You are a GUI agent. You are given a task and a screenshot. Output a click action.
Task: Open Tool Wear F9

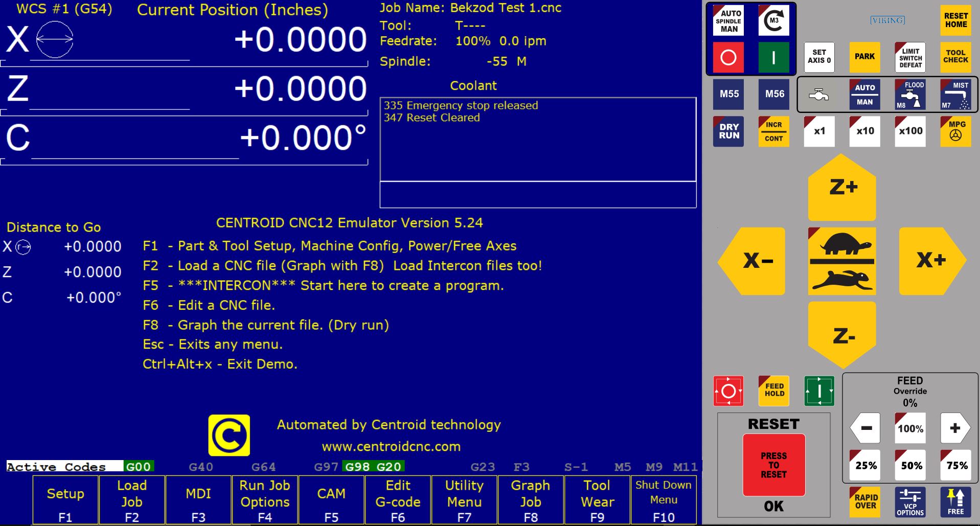597,500
